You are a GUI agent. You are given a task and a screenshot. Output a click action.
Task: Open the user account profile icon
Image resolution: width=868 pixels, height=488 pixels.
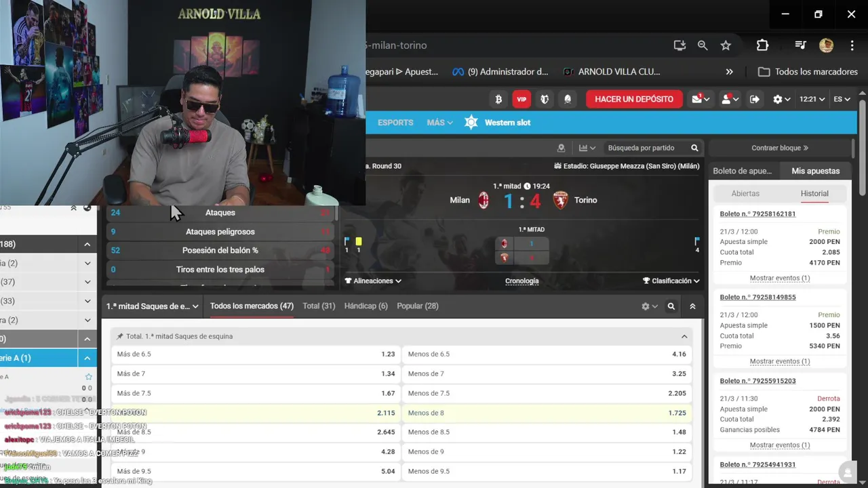tap(730, 99)
